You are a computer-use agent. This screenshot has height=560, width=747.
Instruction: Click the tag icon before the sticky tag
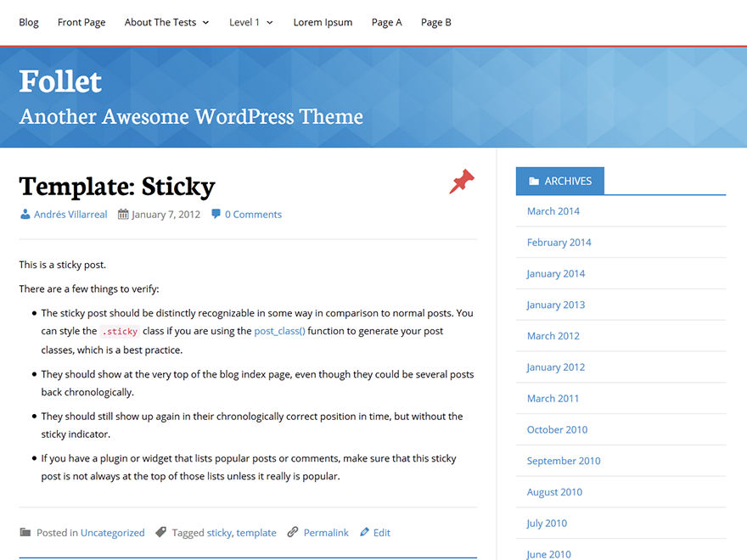160,532
